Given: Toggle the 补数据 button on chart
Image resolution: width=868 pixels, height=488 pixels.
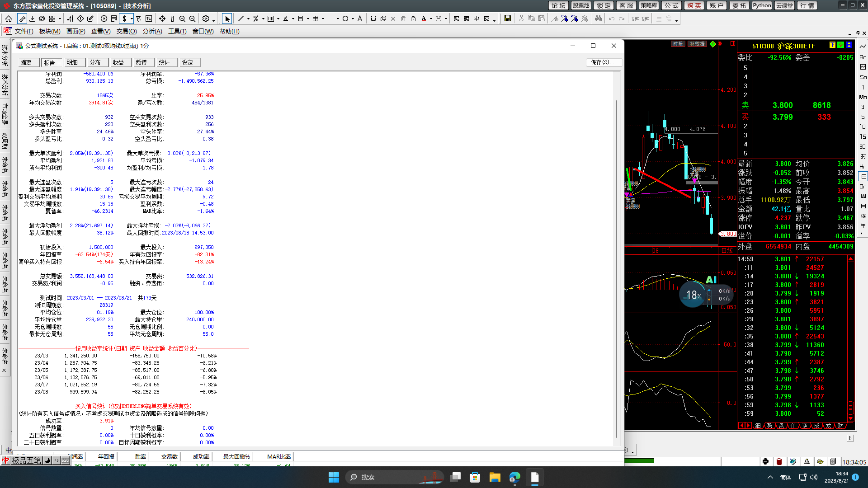Looking at the screenshot, I should 697,44.
